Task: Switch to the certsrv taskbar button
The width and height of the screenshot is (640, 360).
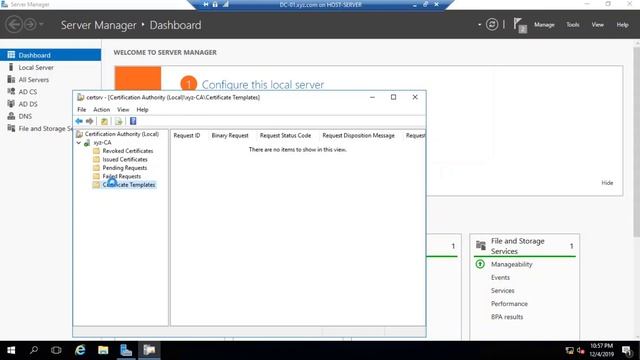Action: pos(149,350)
